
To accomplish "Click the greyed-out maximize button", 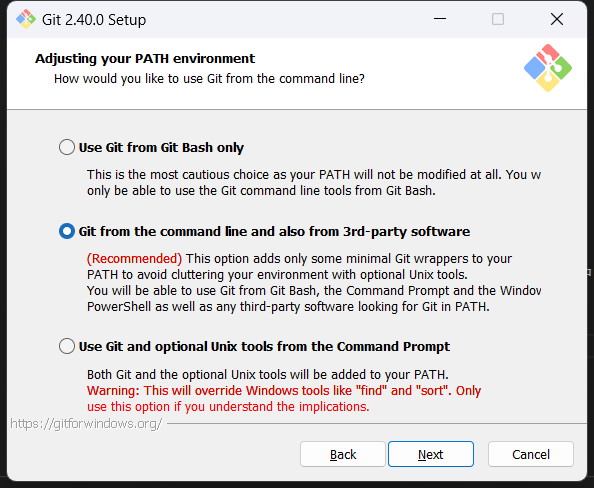I will (x=498, y=19).
